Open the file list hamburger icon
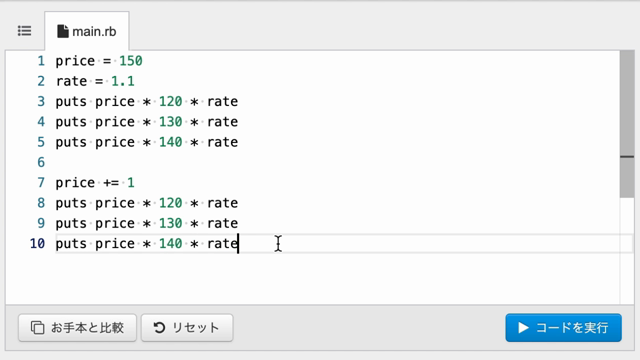 (24, 31)
